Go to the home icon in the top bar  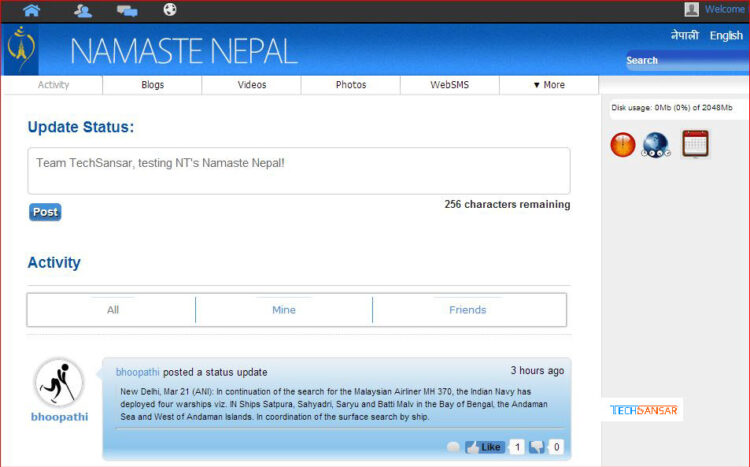click(32, 10)
